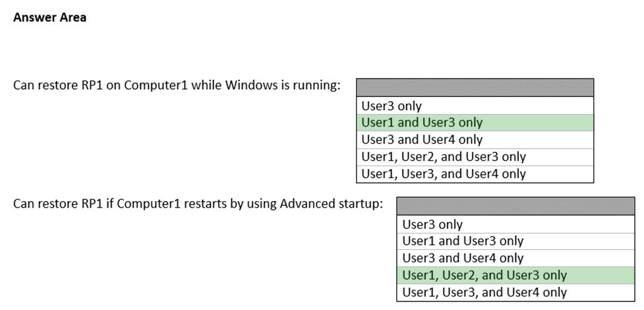Pick 'User1 and User3 only' in bottom list
This screenshot has width=644, height=310.
(515, 241)
